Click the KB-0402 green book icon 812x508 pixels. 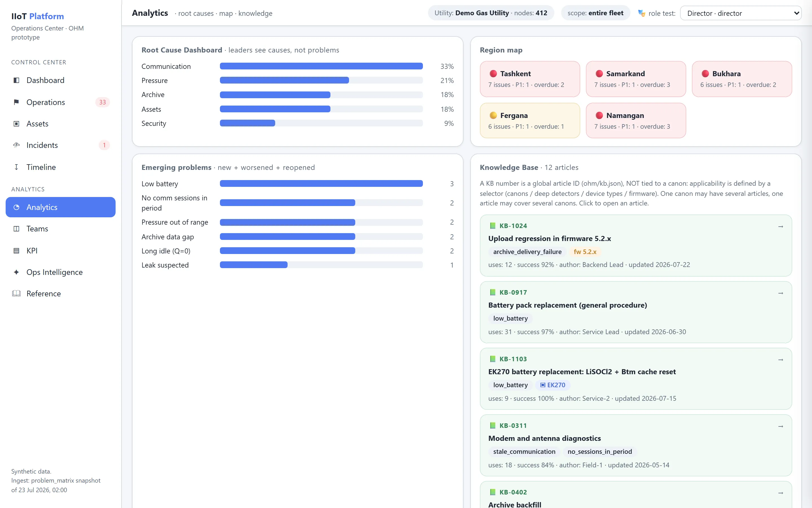493,492
